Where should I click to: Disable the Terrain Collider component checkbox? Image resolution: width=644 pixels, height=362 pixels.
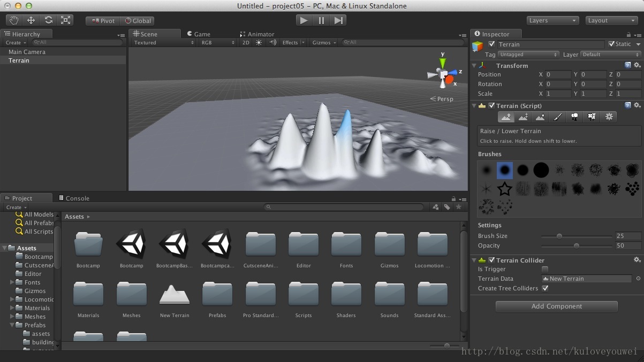coord(491,260)
